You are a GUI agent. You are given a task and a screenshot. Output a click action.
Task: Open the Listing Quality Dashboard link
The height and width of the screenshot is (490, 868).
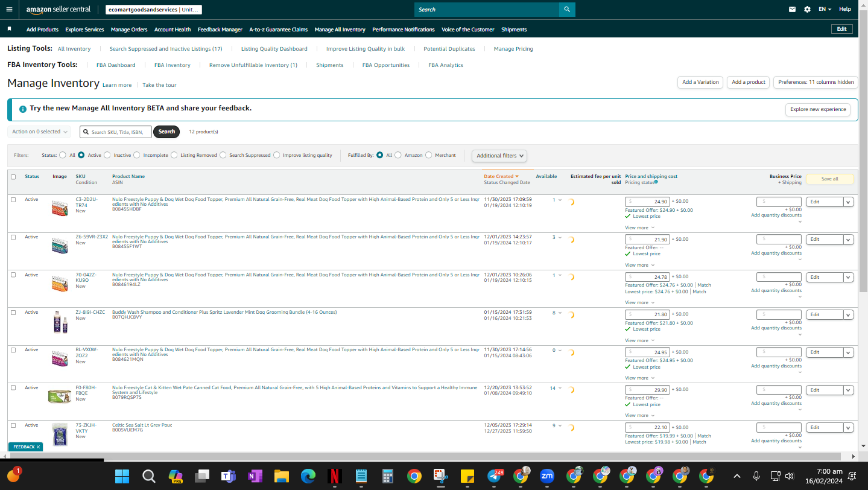274,49
